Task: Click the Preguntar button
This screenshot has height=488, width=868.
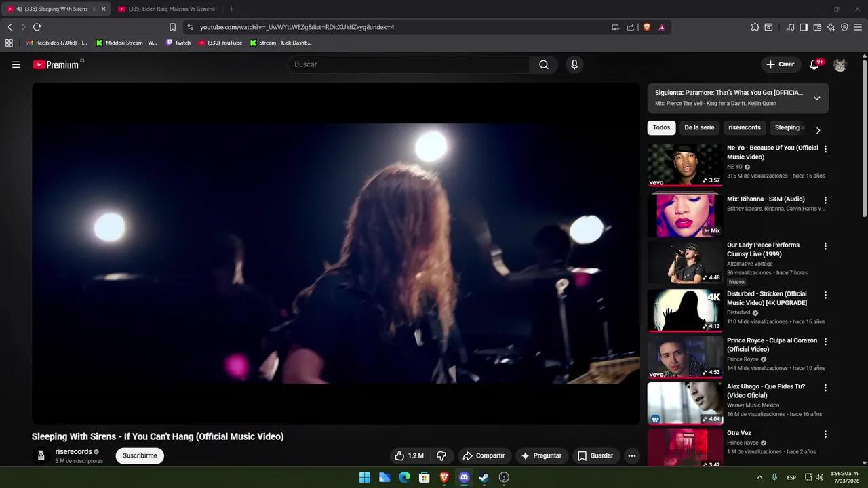Action: pyautogui.click(x=540, y=455)
